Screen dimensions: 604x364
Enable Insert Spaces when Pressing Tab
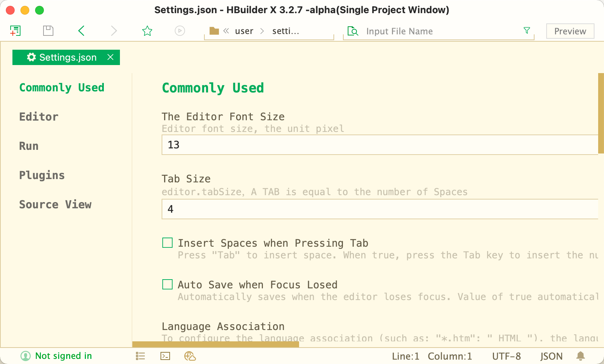167,243
